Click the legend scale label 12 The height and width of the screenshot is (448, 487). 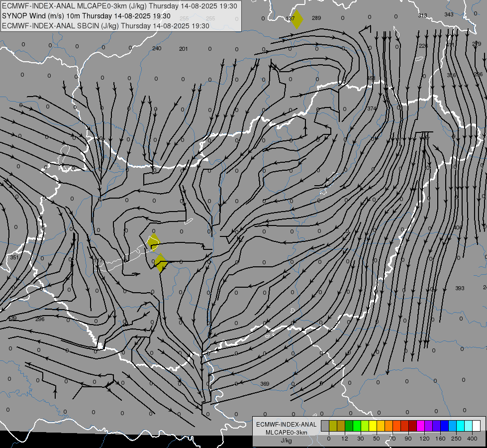345,439
